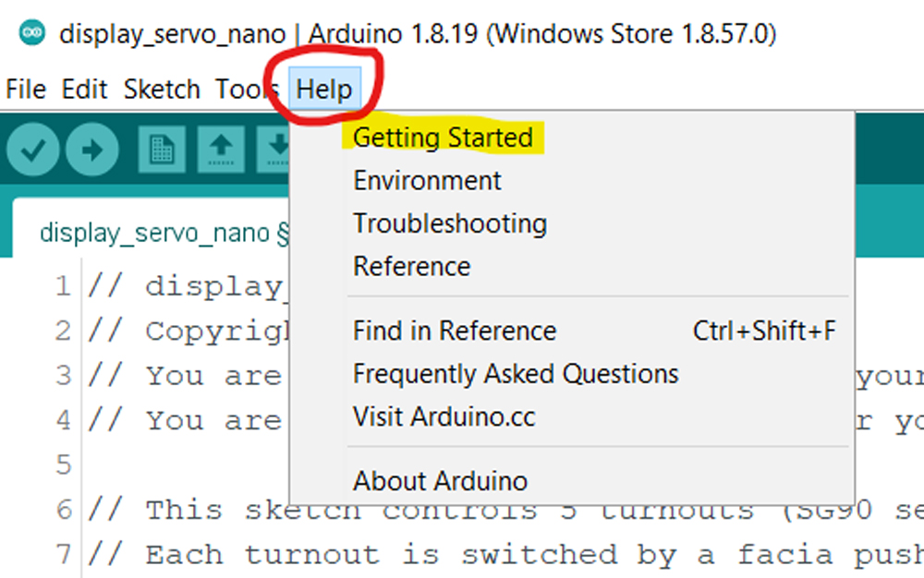Screen dimensions: 924x578
Task: Open About Arduino dialog entry
Action: (440, 481)
